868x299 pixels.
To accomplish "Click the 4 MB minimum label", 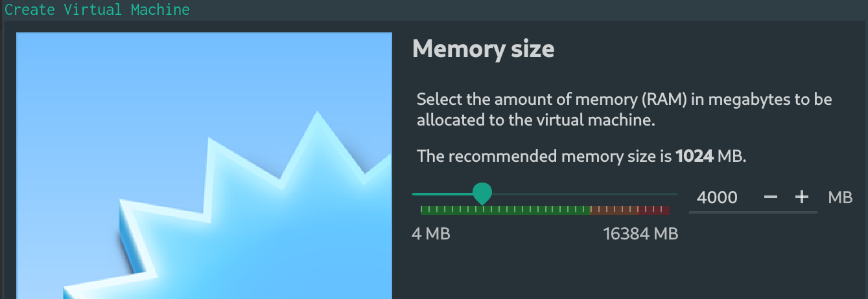I will pos(431,234).
